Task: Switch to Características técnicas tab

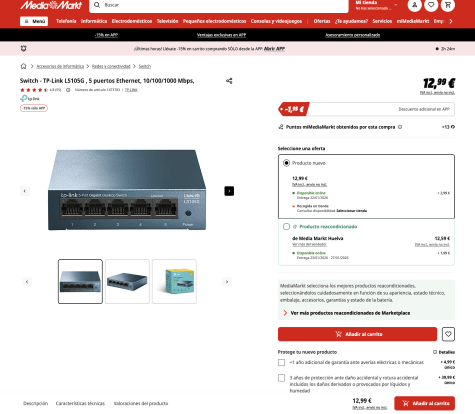Action: pyautogui.click(x=80, y=403)
